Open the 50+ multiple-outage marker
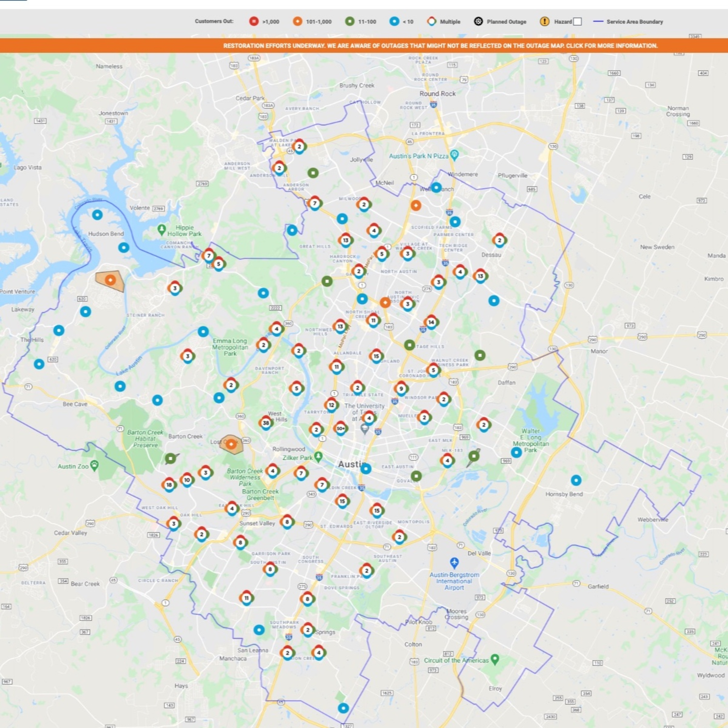 341,429
